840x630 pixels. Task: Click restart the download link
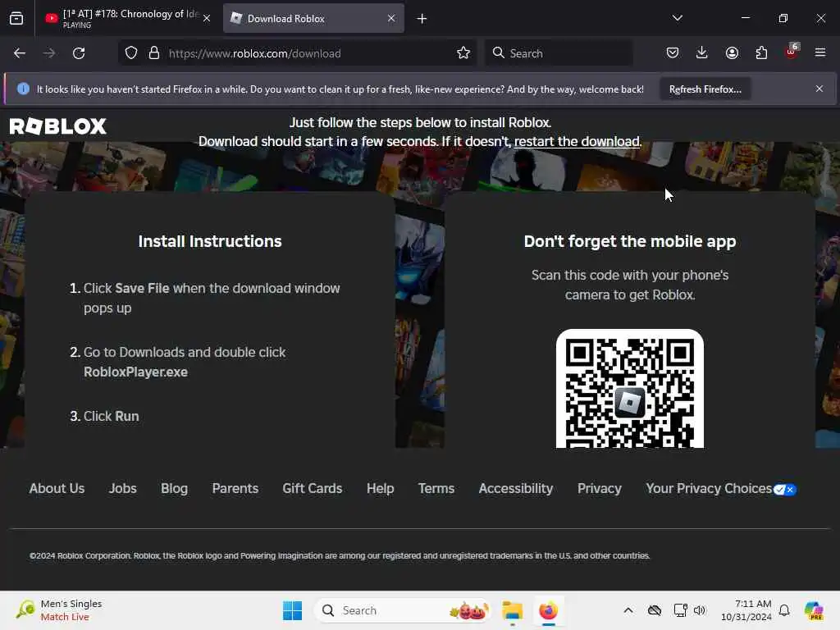coord(577,141)
